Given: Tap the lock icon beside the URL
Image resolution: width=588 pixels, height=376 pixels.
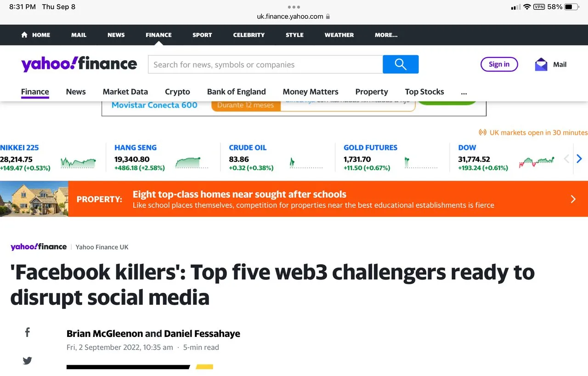Looking at the screenshot, I should point(328,17).
